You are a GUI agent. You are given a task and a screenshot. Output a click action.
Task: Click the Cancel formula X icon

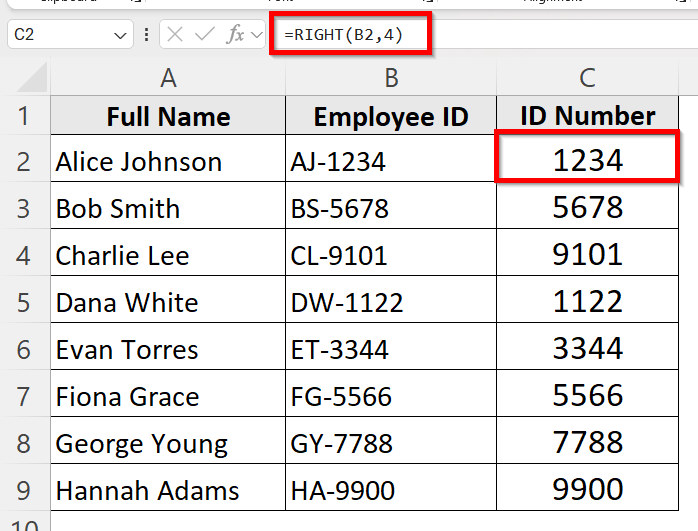[x=175, y=35]
